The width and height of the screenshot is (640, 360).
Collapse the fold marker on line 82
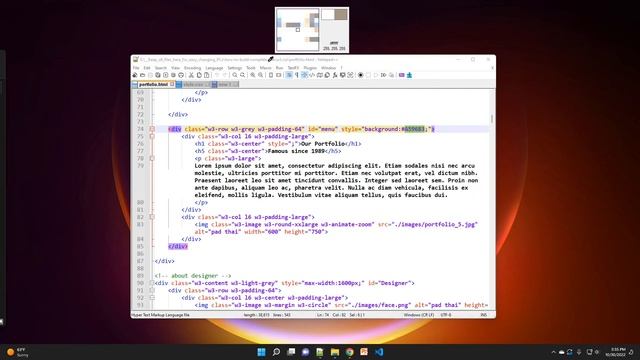pos(152,217)
